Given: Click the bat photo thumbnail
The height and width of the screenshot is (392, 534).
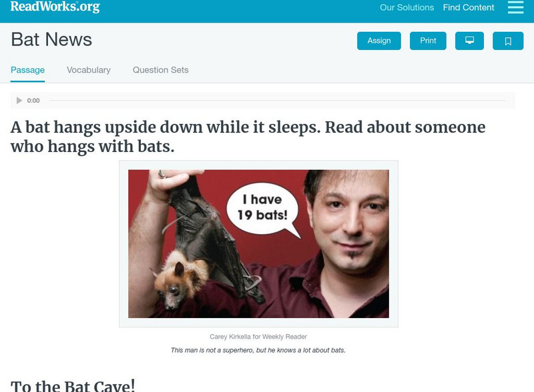Looking at the screenshot, I should coord(258,243).
